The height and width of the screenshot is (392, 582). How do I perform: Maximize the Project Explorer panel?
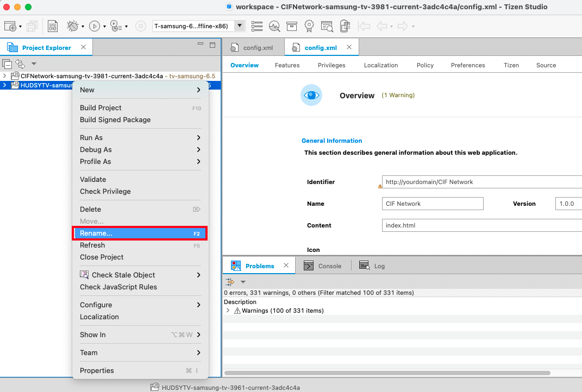212,45
